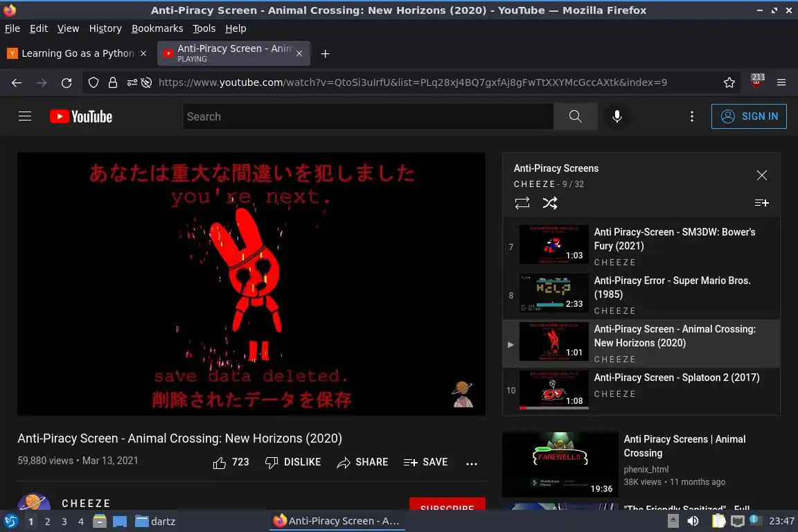This screenshot has height=532, width=798.
Task: Open the Edit menu
Action: [x=39, y=28]
